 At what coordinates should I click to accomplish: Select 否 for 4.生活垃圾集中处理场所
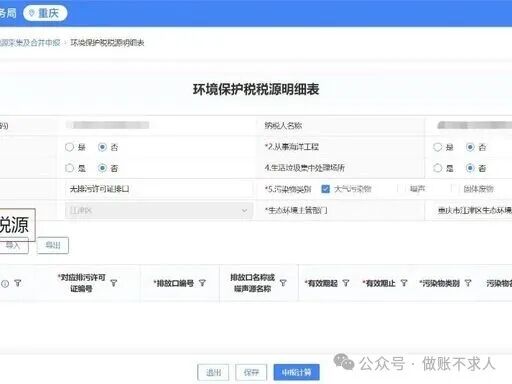click(470, 168)
